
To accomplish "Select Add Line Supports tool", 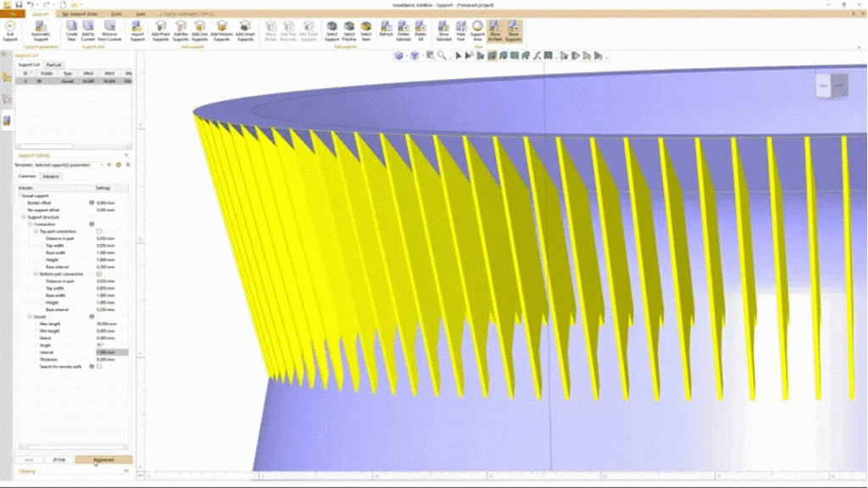I will [x=199, y=30].
